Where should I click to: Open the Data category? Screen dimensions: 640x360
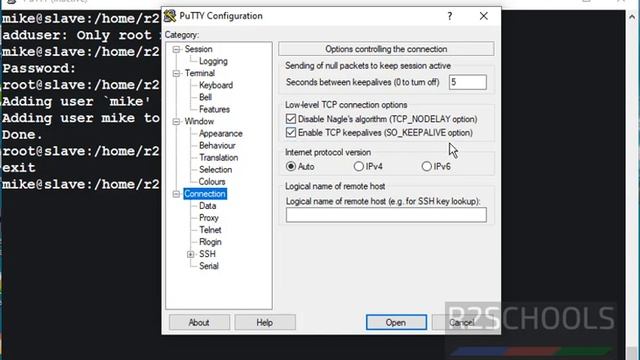(207, 206)
